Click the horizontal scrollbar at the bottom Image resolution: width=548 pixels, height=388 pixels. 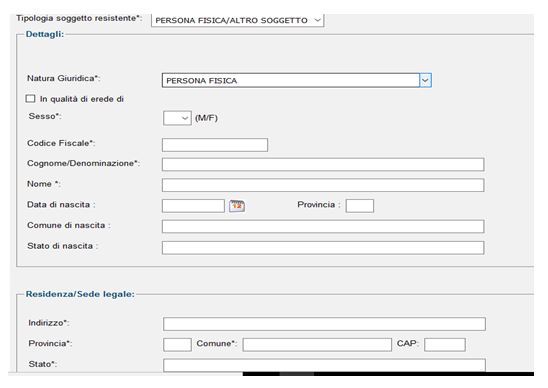(x=388, y=374)
